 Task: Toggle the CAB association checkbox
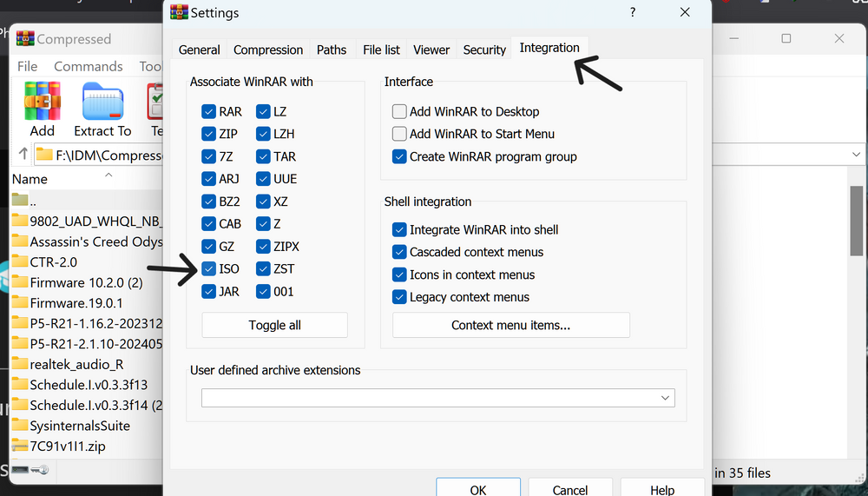208,224
